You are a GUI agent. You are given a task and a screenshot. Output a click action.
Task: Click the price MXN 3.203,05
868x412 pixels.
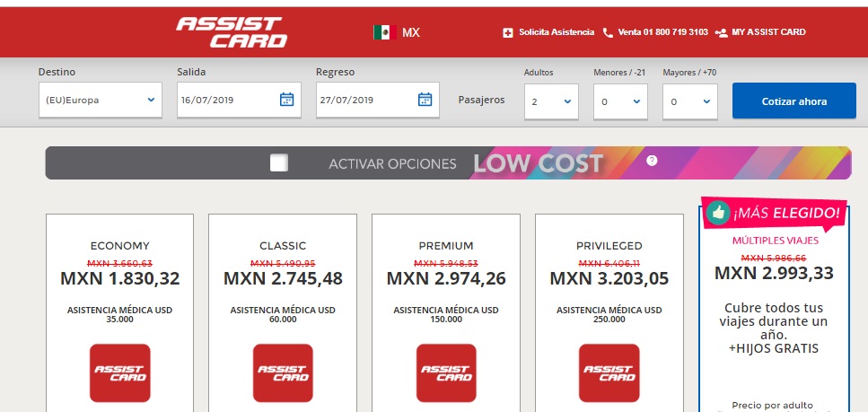609,278
